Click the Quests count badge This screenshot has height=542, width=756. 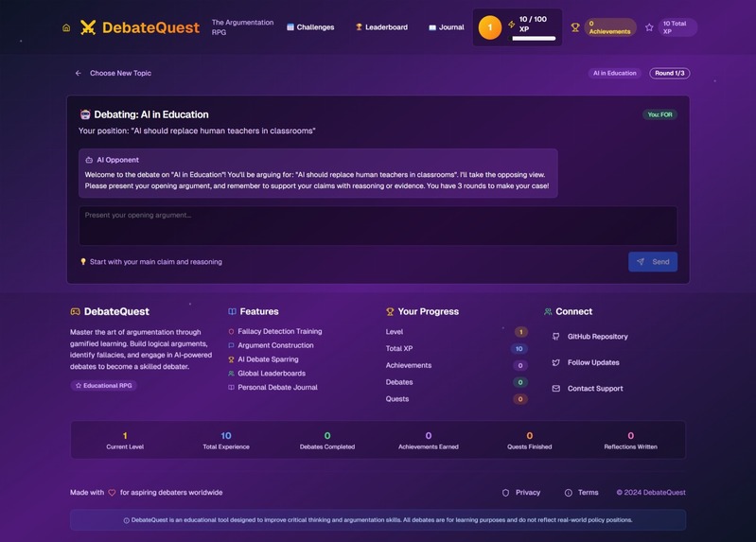[x=520, y=399]
